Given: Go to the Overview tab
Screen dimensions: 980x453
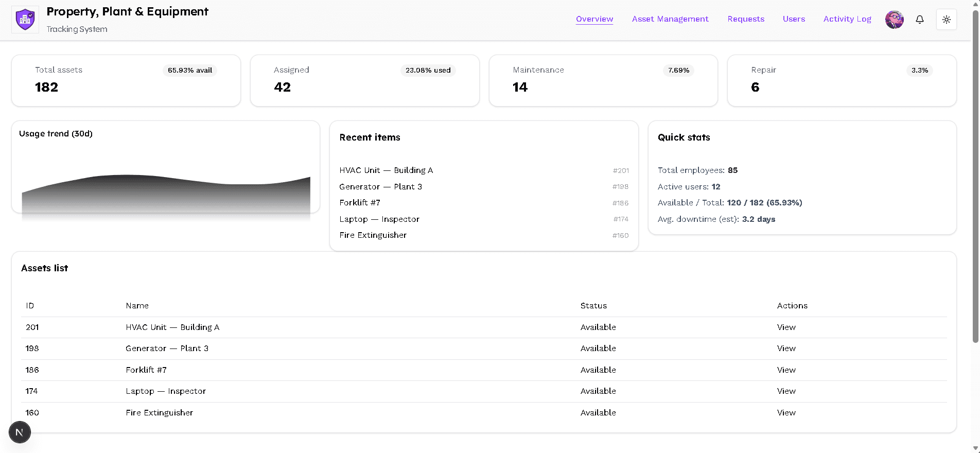Looking at the screenshot, I should 594,19.
